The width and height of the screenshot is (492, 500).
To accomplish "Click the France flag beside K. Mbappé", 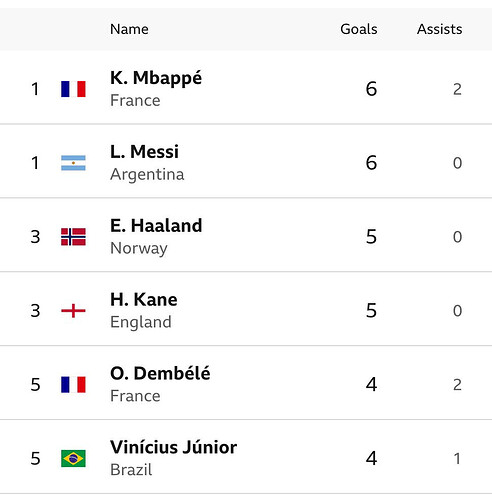I will click(x=73, y=89).
